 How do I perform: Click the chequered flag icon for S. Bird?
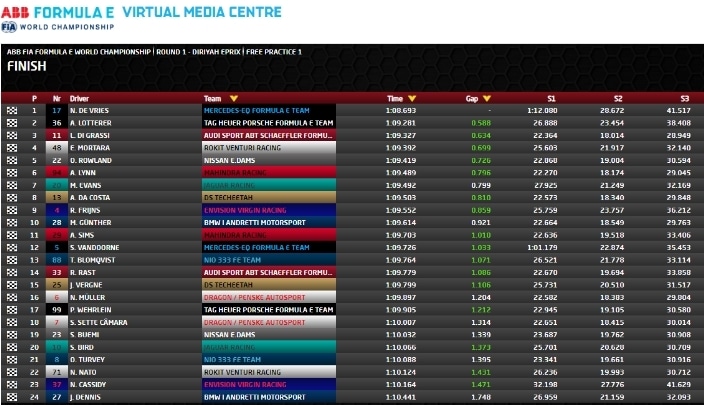tap(12, 347)
